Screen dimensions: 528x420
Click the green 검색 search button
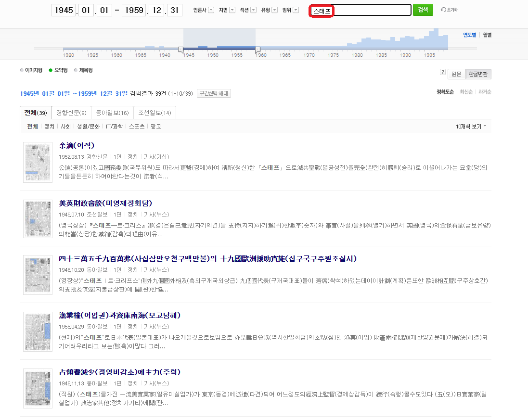click(423, 10)
